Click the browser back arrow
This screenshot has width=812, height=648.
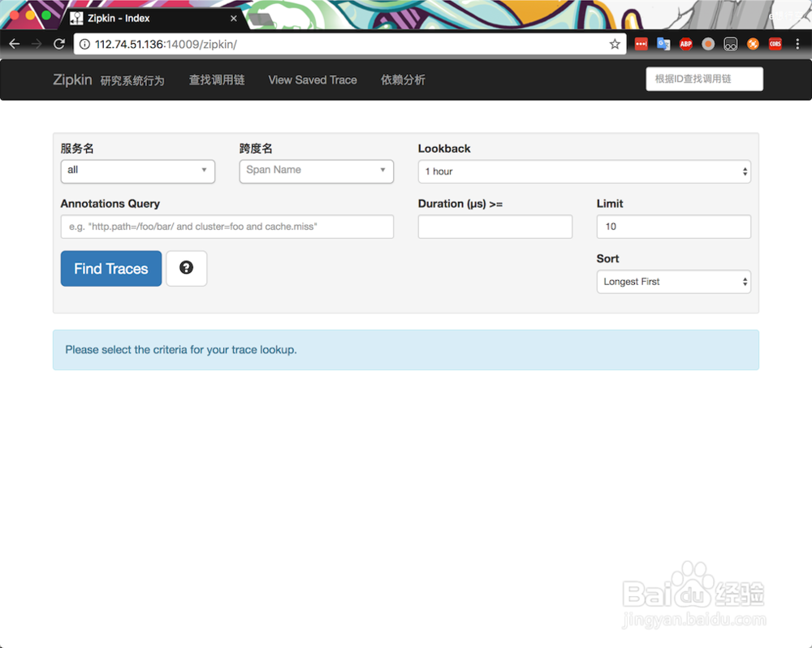coord(15,44)
